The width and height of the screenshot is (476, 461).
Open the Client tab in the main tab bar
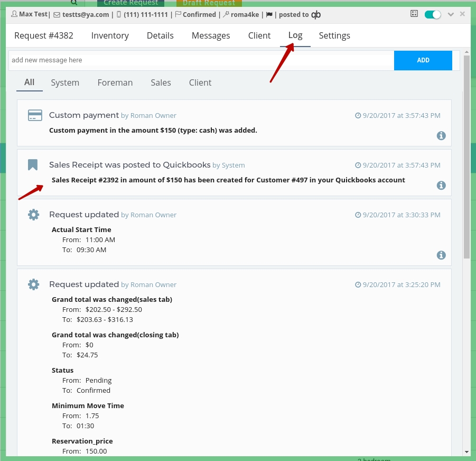[x=259, y=35]
